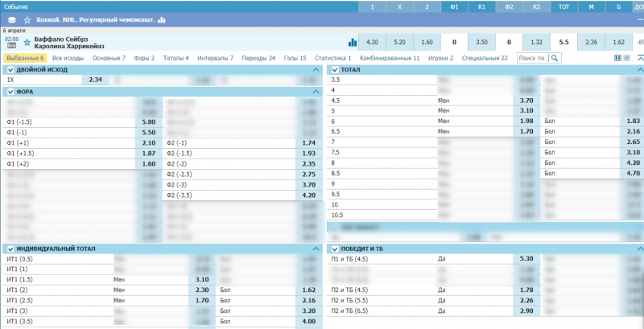Toggle the ИНДИВИДУАЛЬНЫЙ ТОТАЛ checkbox

(x=10, y=249)
